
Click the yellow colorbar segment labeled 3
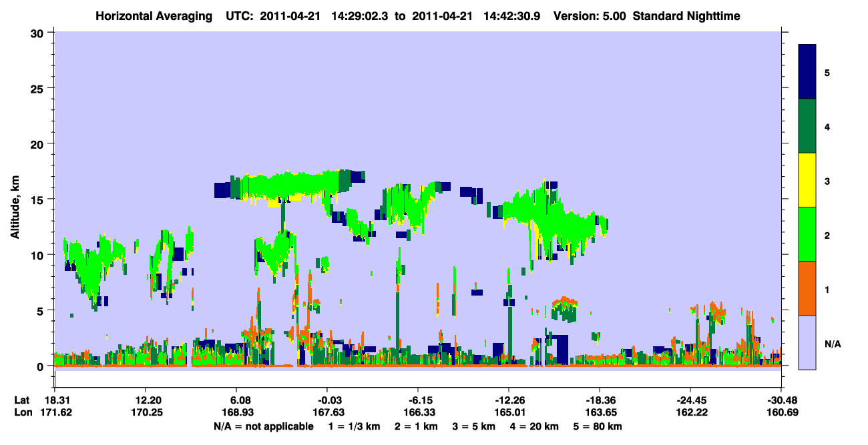(807, 180)
